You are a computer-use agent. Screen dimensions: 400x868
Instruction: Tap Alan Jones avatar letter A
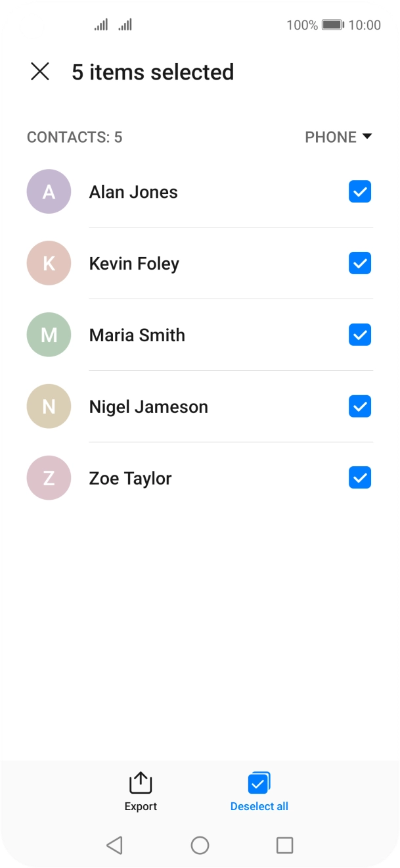[x=49, y=191]
